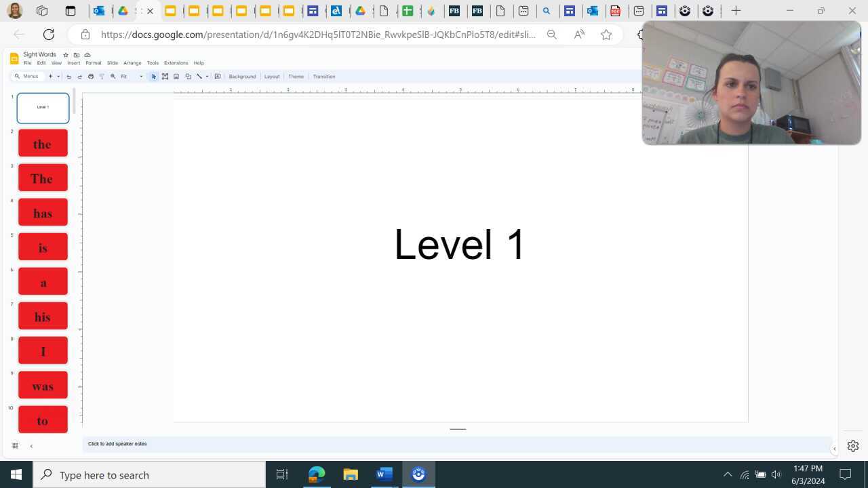Select the cursor select tool
This screenshot has width=868, height=488.
coord(153,76)
